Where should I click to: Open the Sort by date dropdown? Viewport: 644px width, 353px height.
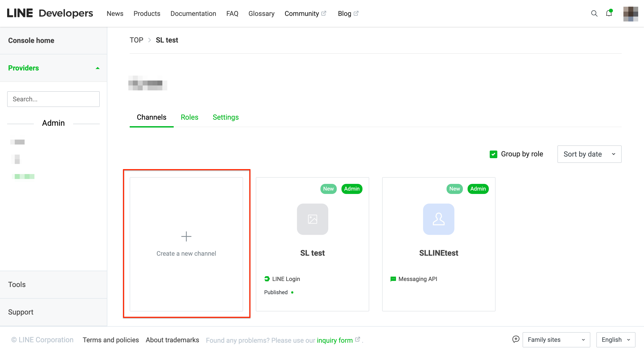click(x=589, y=154)
